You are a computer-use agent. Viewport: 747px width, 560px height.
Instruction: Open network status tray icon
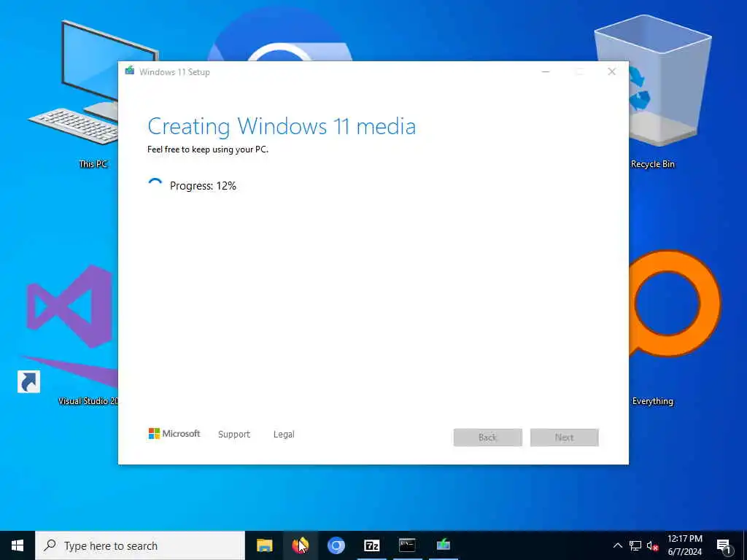click(635, 545)
